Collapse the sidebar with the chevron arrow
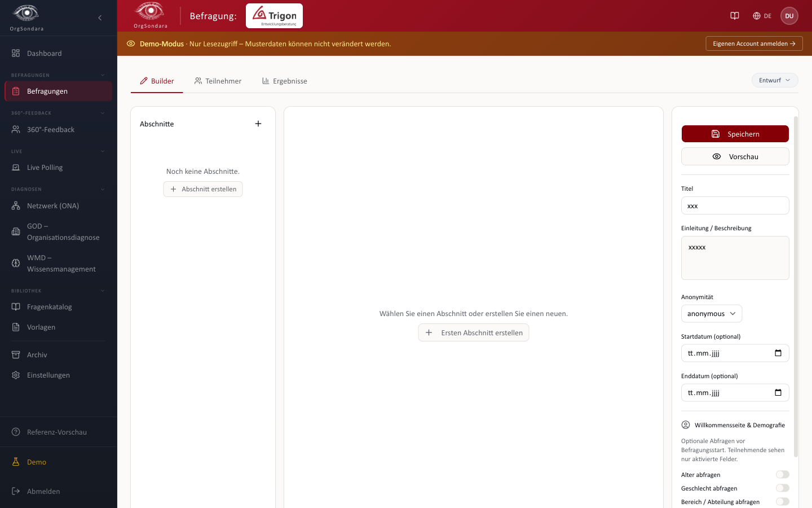 [x=100, y=17]
